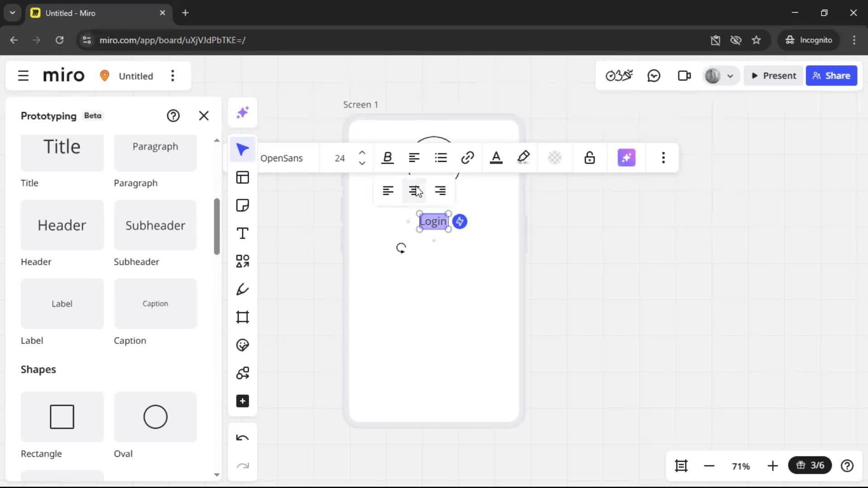868x488 pixels.
Task: Click the font size 24 field
Action: click(340, 158)
